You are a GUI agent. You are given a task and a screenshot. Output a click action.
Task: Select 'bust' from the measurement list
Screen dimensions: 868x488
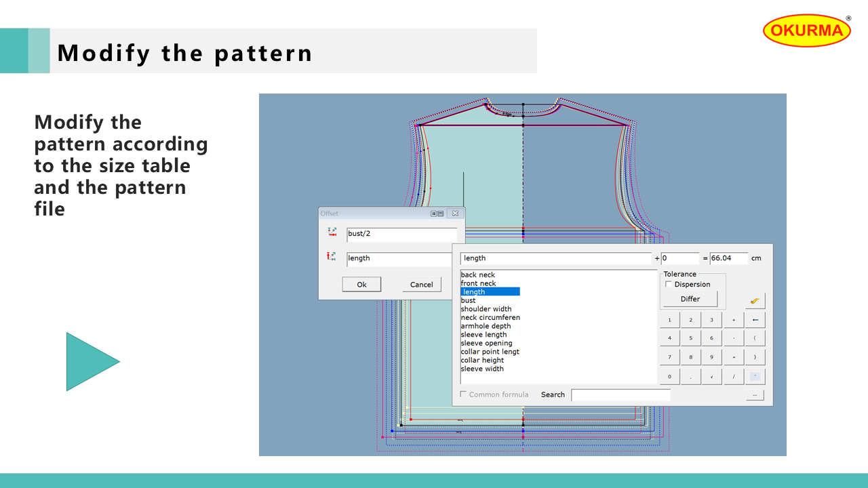click(469, 300)
